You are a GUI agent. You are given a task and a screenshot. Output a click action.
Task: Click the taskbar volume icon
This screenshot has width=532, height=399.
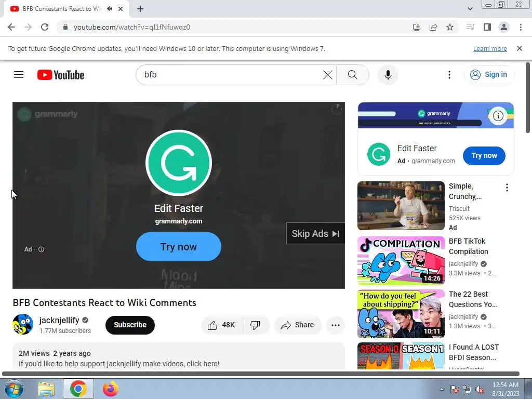[480, 390]
